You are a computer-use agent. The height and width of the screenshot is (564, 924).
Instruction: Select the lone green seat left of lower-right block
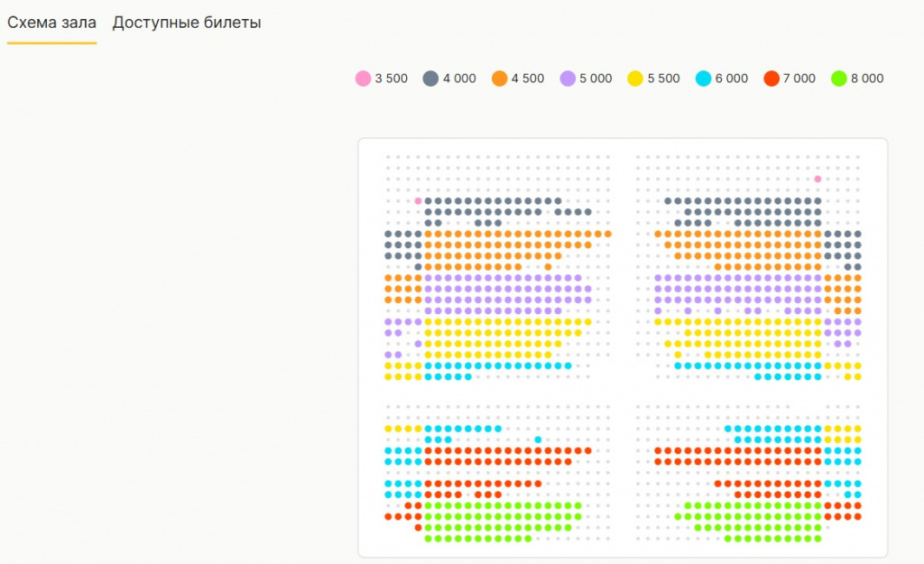click(x=678, y=516)
